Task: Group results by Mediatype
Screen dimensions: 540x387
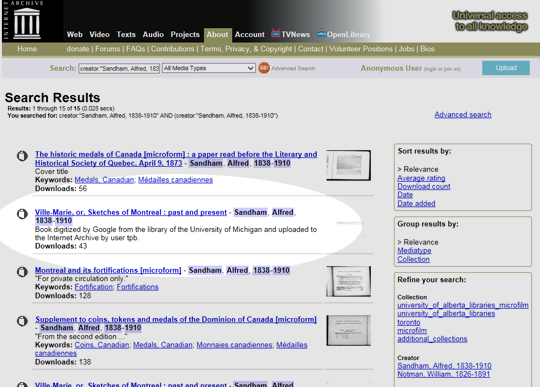Action: 414,251
